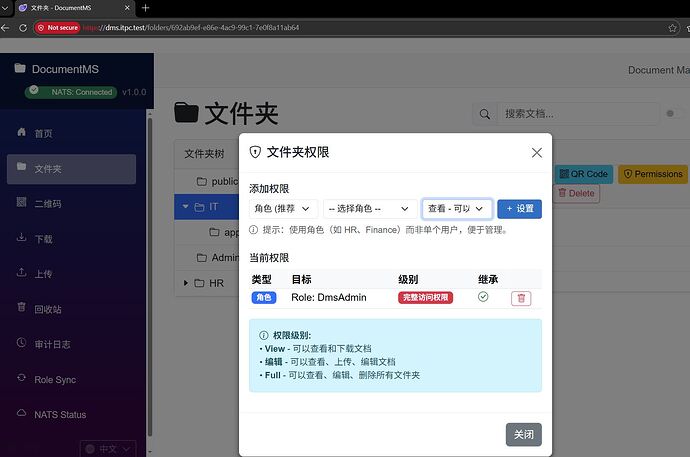Screen dimensions: 690x457
Task: Click the NATS Status cloud icon
Action: (21, 413)
